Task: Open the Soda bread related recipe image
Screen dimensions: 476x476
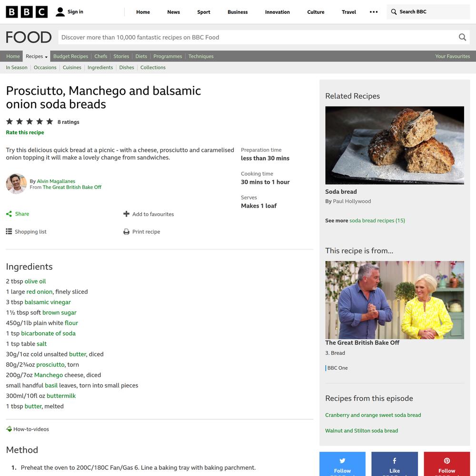Action: (395, 145)
